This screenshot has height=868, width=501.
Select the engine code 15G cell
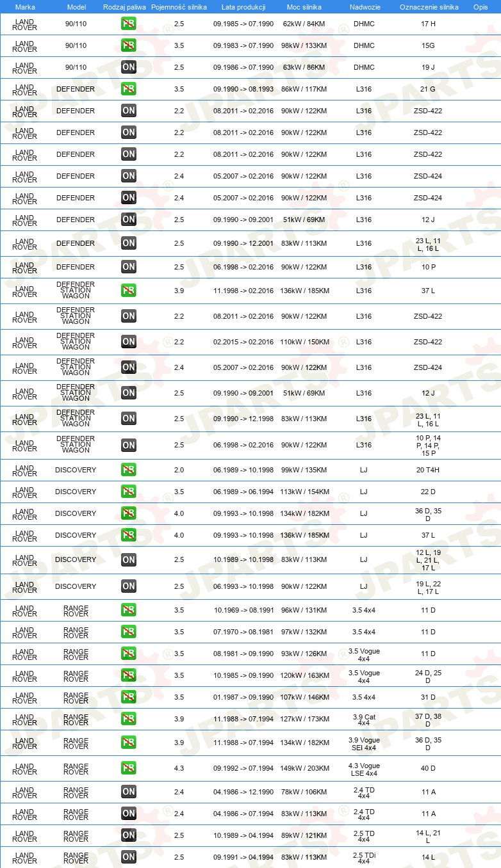[x=428, y=45]
